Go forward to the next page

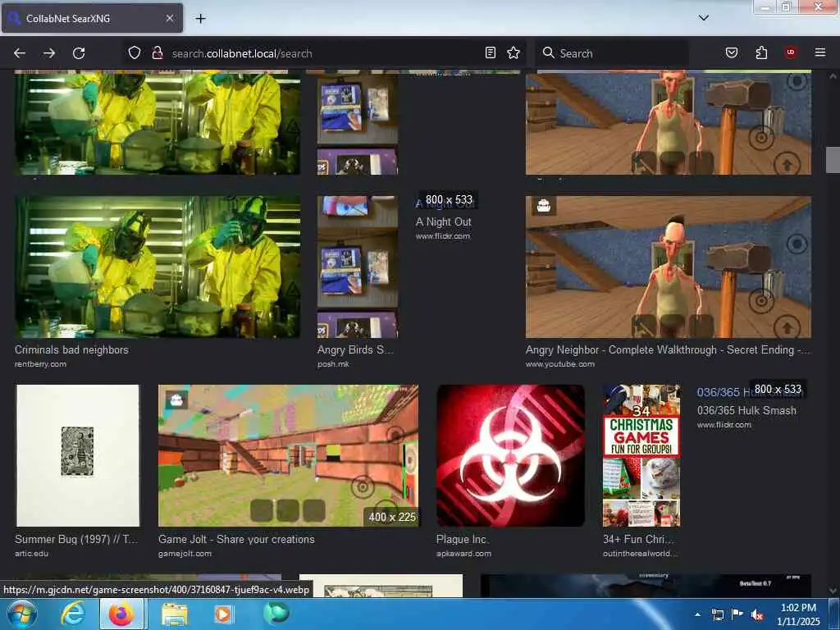point(49,53)
